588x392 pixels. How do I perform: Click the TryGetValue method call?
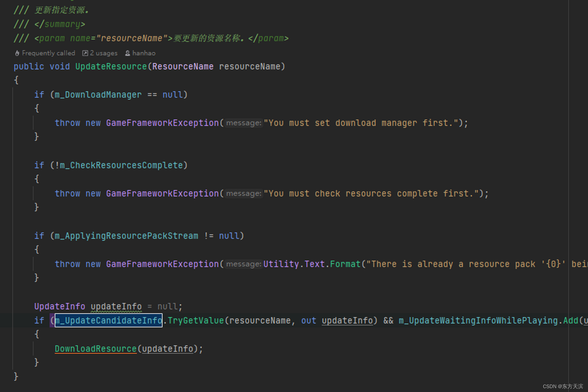pyautogui.click(x=196, y=320)
